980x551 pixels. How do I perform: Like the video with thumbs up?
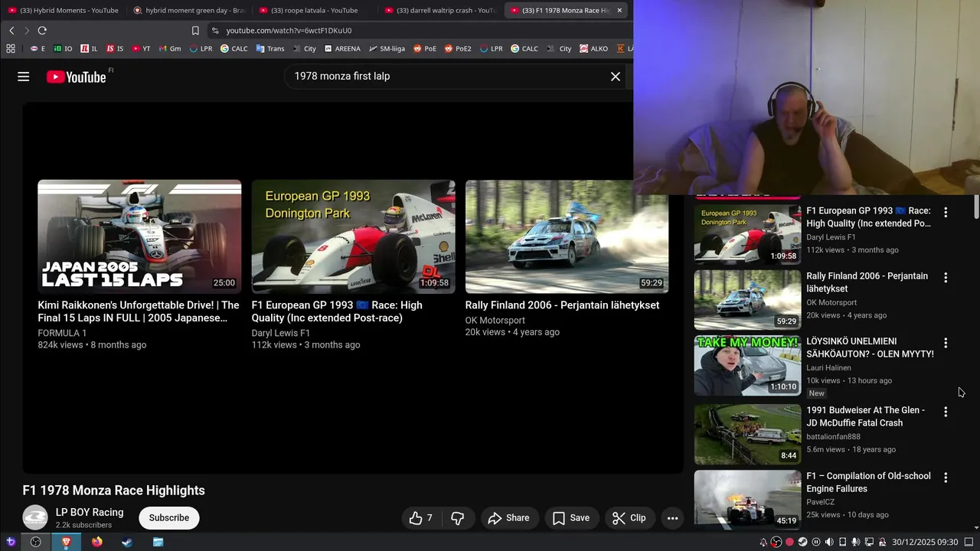point(421,518)
